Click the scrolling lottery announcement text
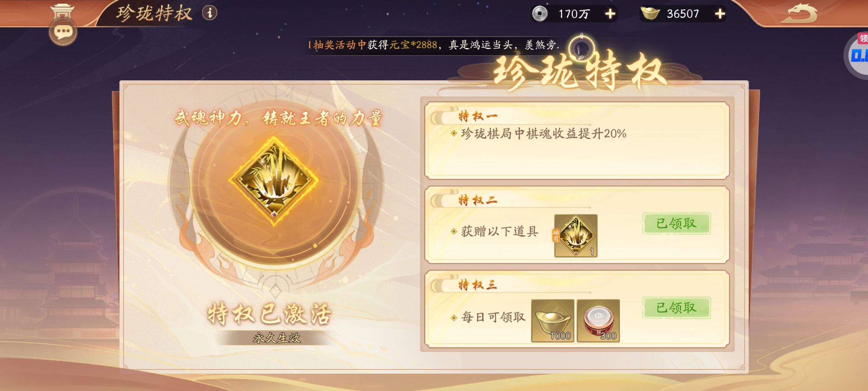This screenshot has height=391, width=868. pos(434,45)
